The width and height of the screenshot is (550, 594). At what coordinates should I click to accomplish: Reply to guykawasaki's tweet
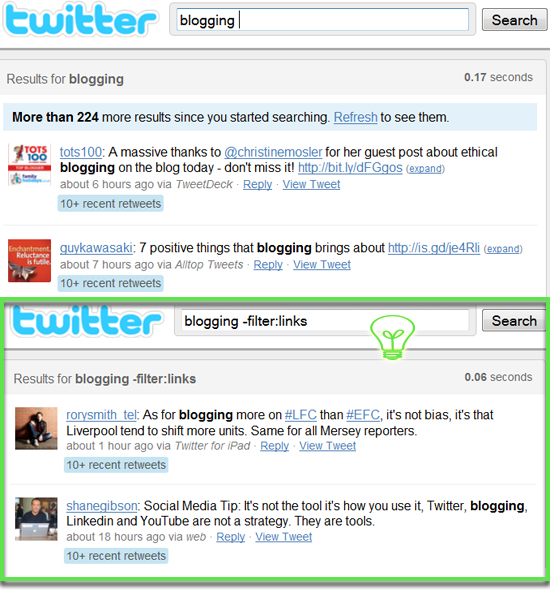pos(268,265)
